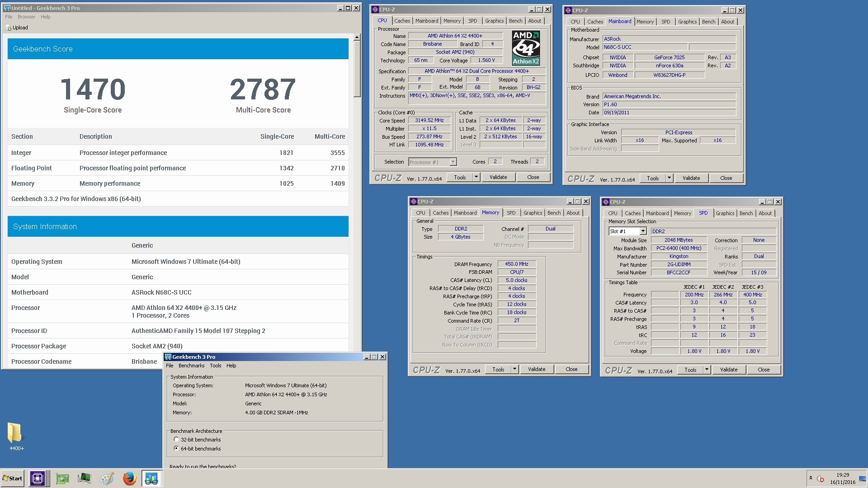The width and height of the screenshot is (868, 488).
Task: Click Validate in the CPU tab window
Action: (x=498, y=177)
